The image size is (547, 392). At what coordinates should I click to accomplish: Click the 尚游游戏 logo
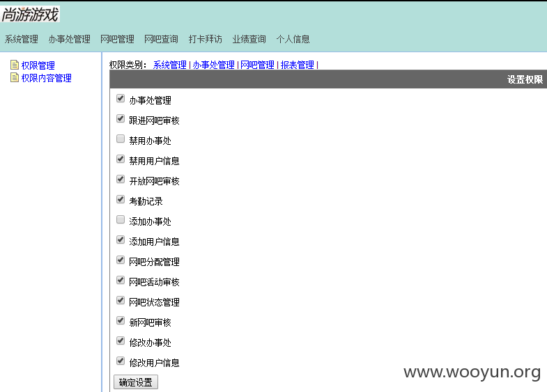click(31, 15)
